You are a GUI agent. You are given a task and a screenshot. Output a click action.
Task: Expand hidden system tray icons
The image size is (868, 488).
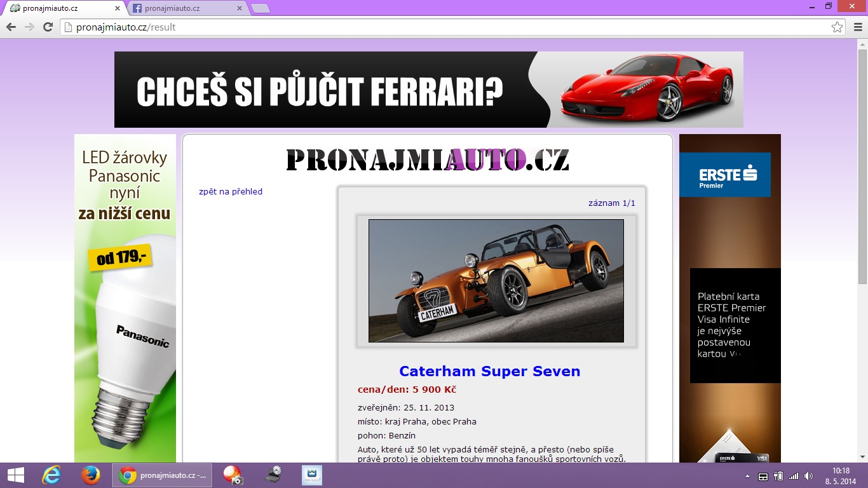coord(747,475)
